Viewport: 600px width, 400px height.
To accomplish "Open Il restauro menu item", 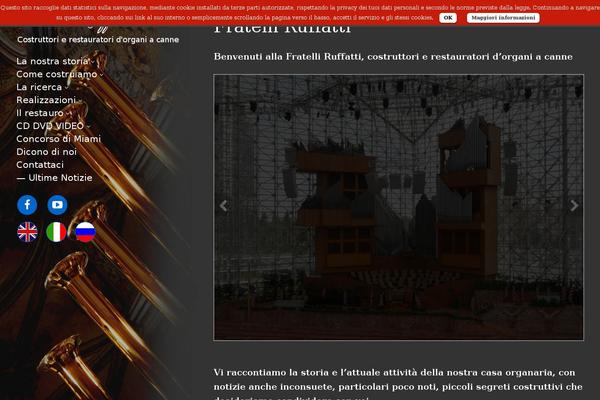I will coord(40,113).
